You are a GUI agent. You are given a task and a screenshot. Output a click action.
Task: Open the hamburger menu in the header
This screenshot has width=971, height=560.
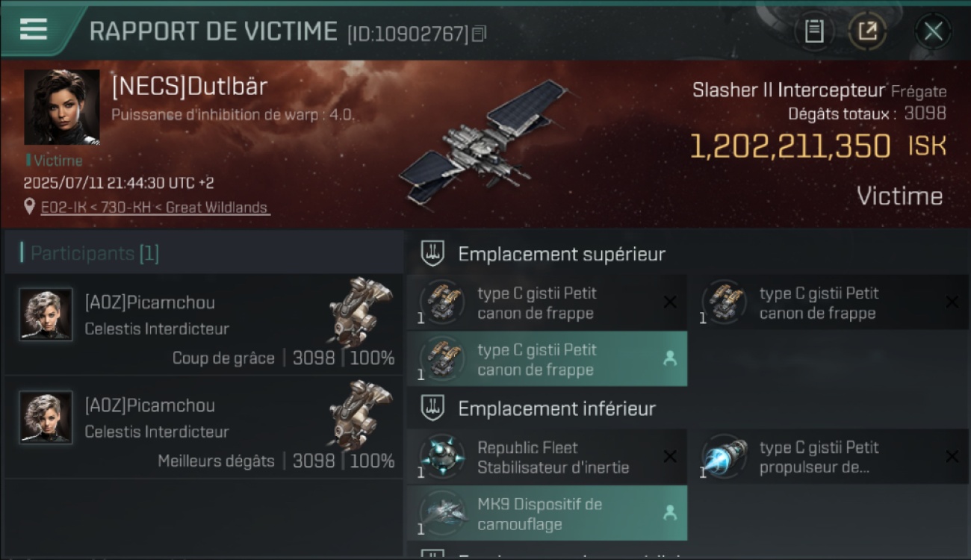point(34,29)
